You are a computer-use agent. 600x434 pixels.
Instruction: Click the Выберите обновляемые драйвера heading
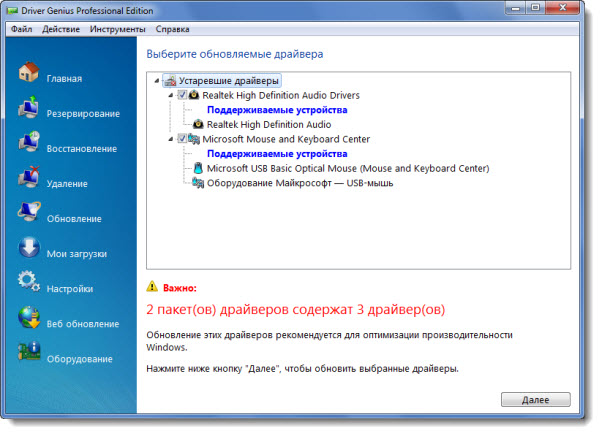[235, 54]
